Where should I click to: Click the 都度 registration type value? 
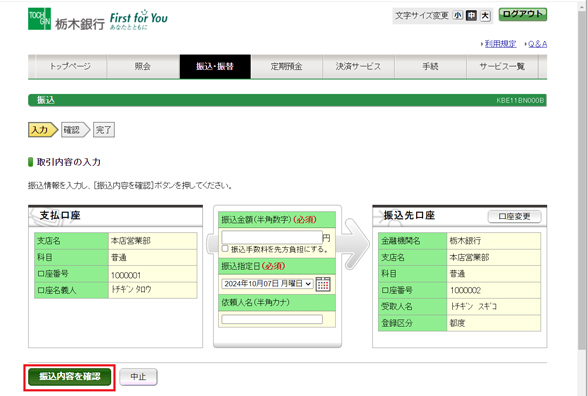click(458, 323)
